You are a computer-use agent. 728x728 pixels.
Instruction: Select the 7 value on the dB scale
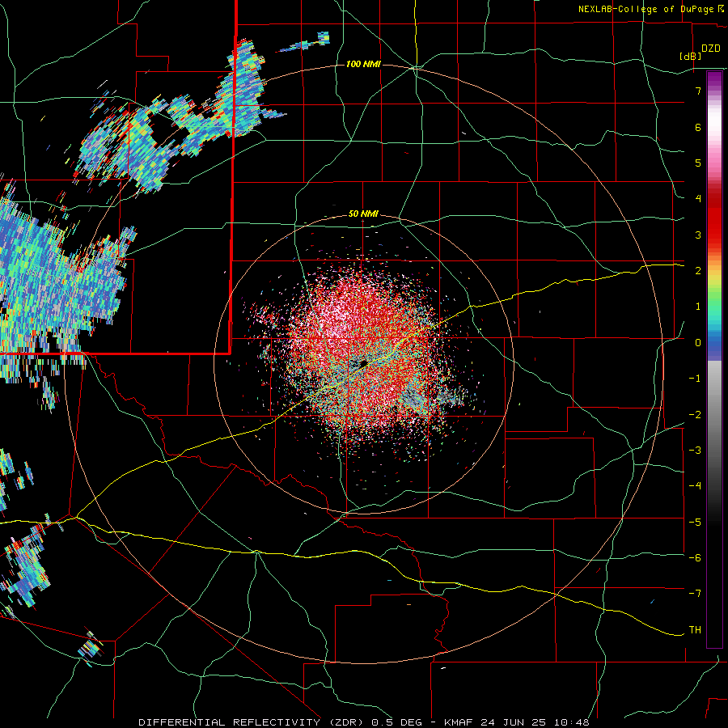pyautogui.click(x=698, y=91)
